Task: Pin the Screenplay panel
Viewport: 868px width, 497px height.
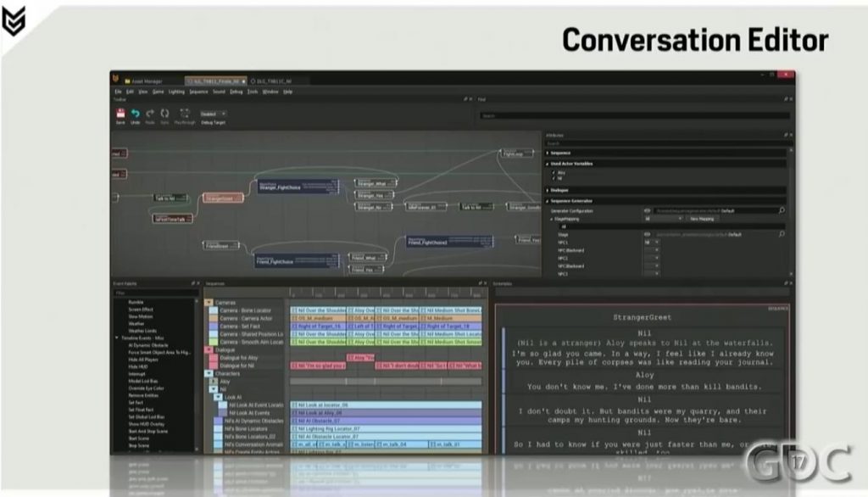Action: [786, 283]
